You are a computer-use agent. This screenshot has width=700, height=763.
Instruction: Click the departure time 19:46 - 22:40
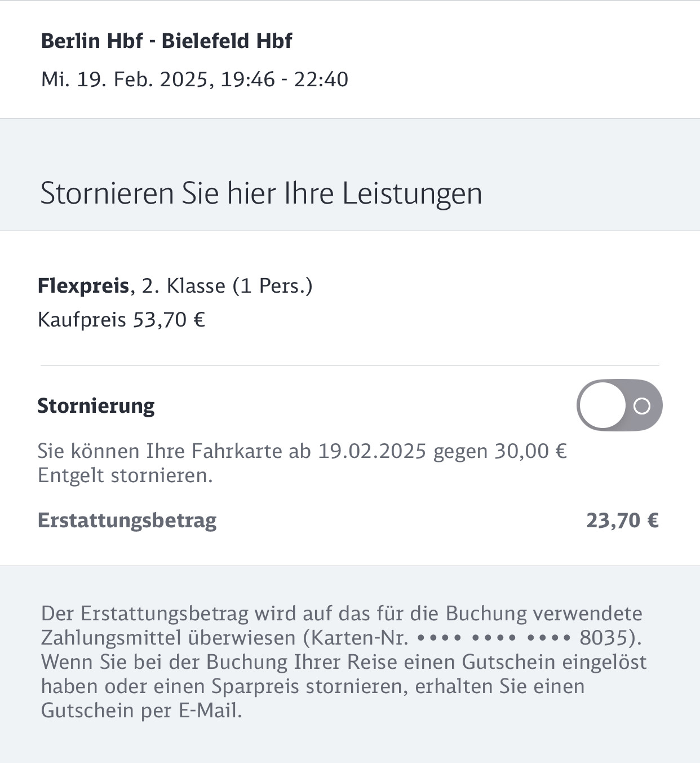[x=285, y=80]
